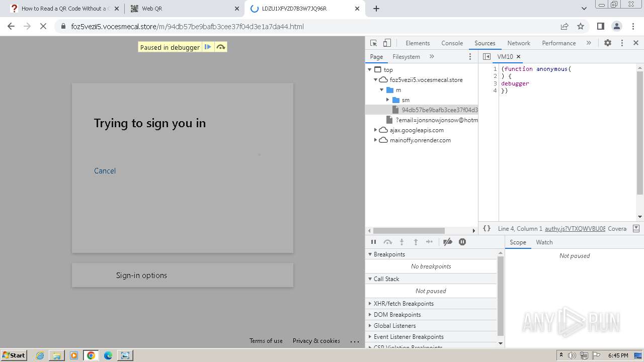Open new browser tab plus
Image resolution: width=644 pixels, height=362 pixels.
point(376,9)
